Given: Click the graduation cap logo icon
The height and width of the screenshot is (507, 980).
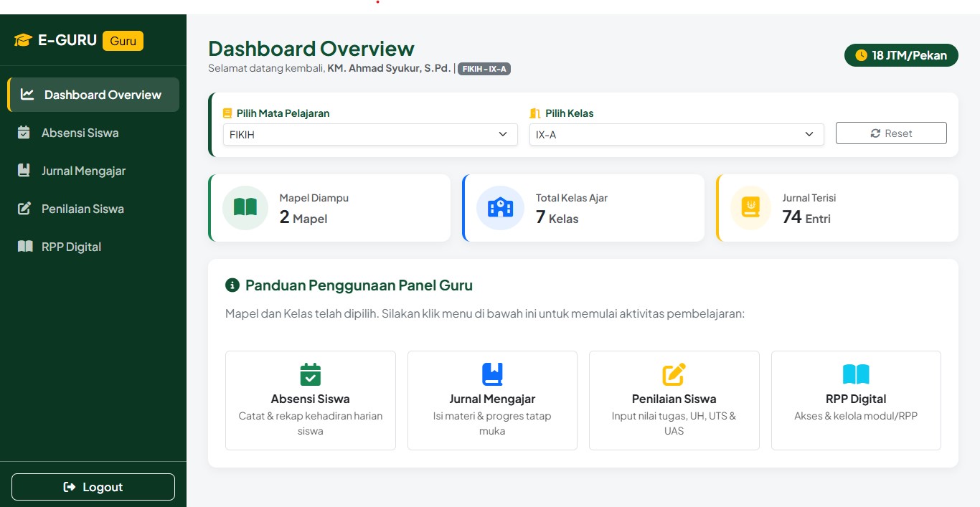Looking at the screenshot, I should click(x=24, y=40).
